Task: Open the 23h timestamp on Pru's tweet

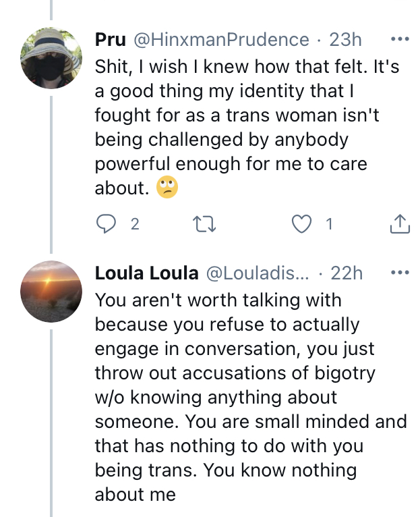Action: (345, 40)
